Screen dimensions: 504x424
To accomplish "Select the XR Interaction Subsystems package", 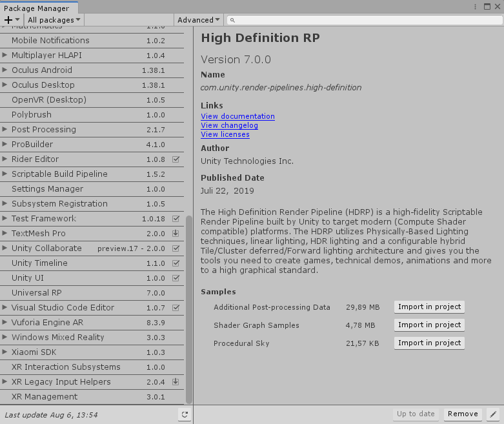I will click(92, 367).
